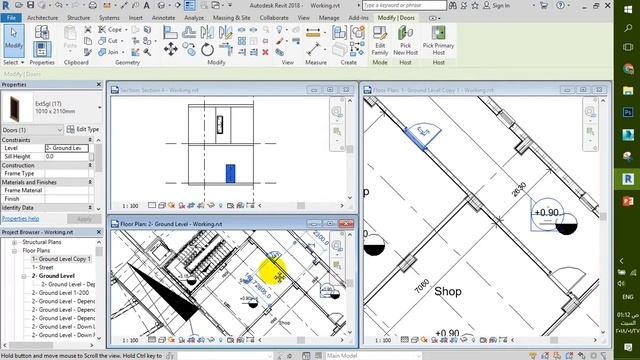The image size is (640, 360).
Task: Select Mirror - Pick Axis tool
Action: (x=207, y=32)
